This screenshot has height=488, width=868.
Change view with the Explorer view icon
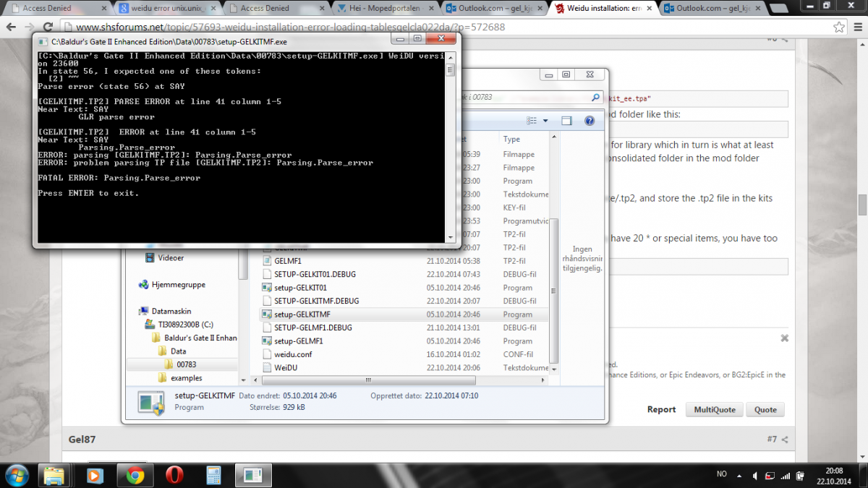[x=532, y=121]
